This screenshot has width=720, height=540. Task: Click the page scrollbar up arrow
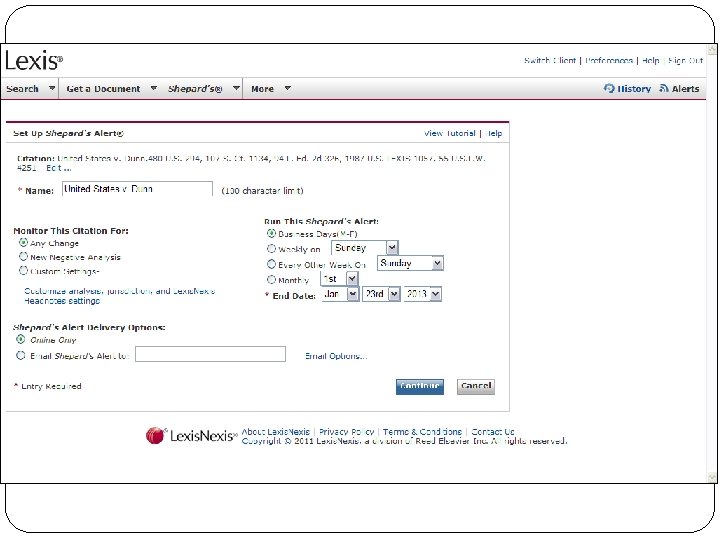tap(712, 49)
